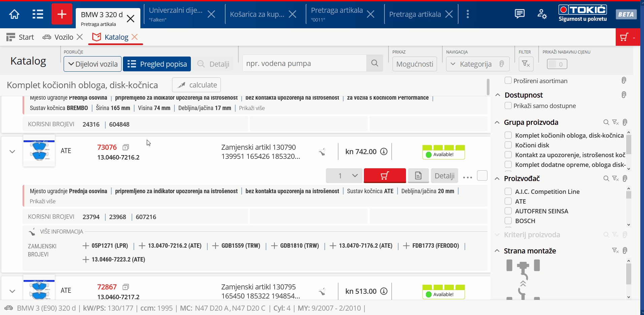Add ATE 73076 to cart

pos(385,176)
